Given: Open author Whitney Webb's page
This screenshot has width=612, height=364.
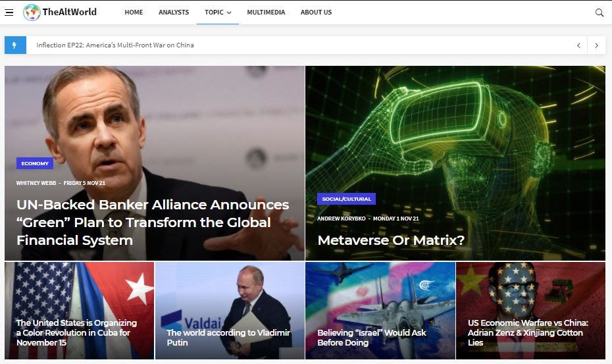Looking at the screenshot, I should coord(36,183).
